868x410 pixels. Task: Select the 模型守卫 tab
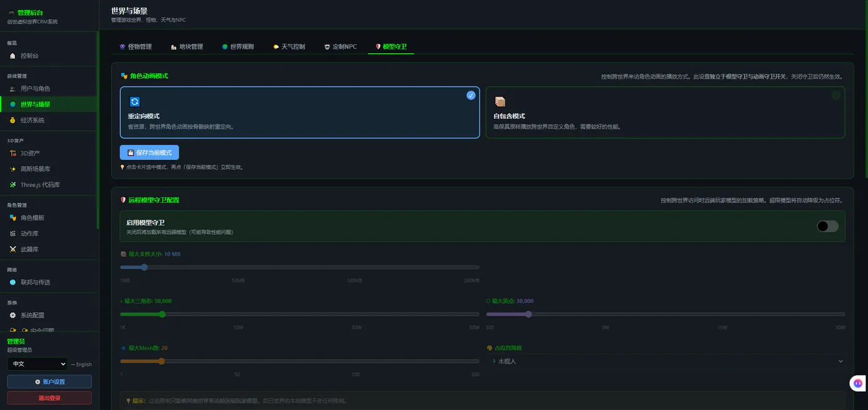point(391,47)
